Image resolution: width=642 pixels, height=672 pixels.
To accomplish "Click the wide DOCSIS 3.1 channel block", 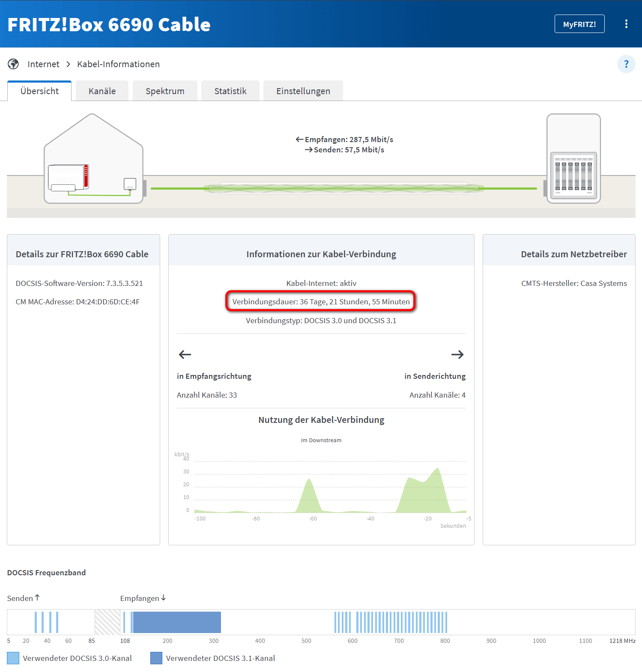I will 177,622.
